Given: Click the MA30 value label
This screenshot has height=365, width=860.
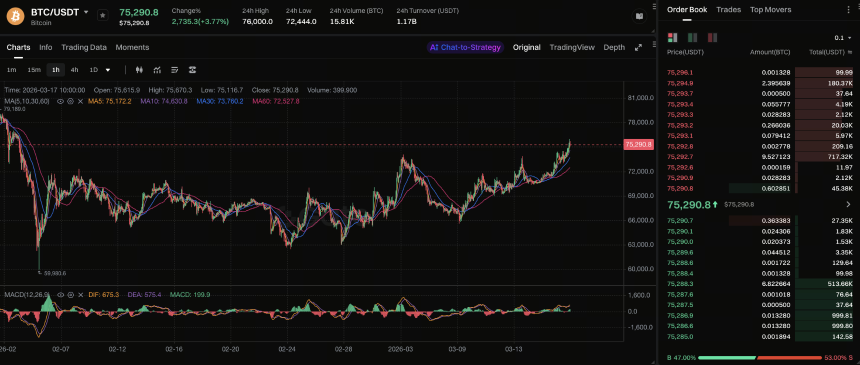Looking at the screenshot, I should tap(220, 102).
